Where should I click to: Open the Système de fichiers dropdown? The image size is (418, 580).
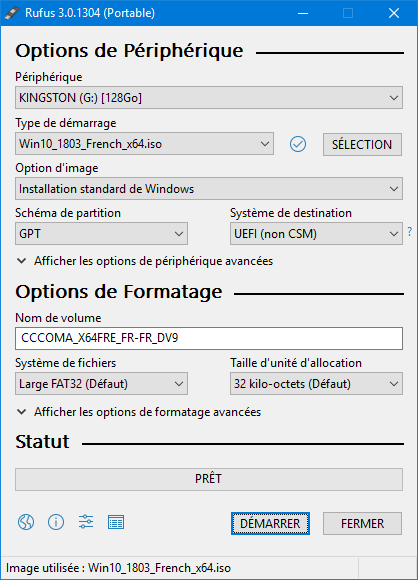point(101,384)
